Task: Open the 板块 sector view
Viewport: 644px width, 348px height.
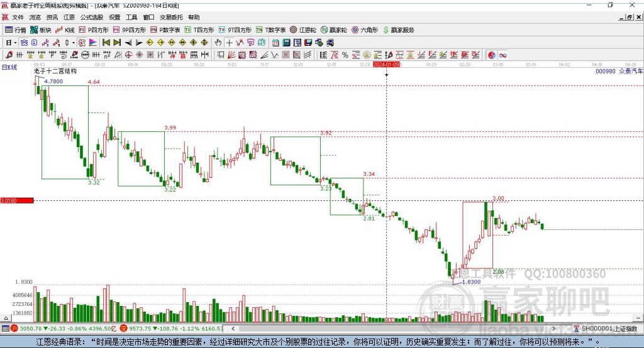Action: 40,30
